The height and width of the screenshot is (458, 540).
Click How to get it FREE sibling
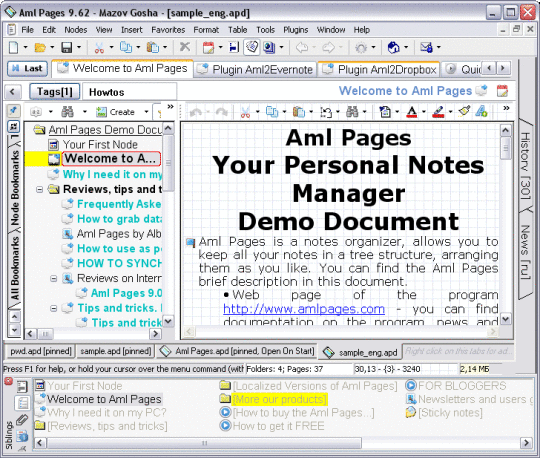coord(278,426)
